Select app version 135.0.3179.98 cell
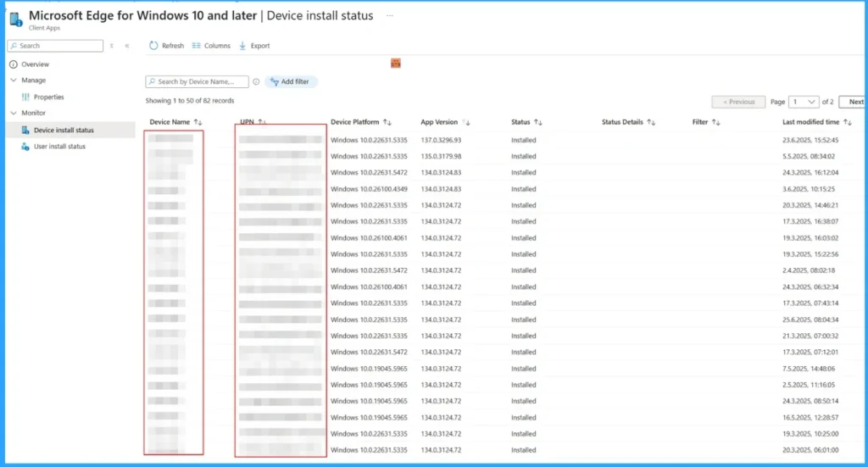The image size is (868, 467). 441,156
